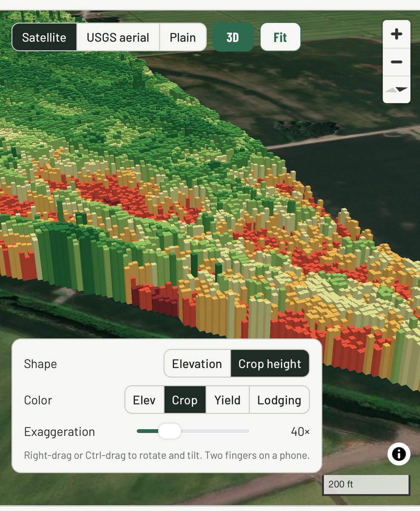The image size is (420, 511).
Task: Switch basemap to Satellite
Action: [44, 37]
